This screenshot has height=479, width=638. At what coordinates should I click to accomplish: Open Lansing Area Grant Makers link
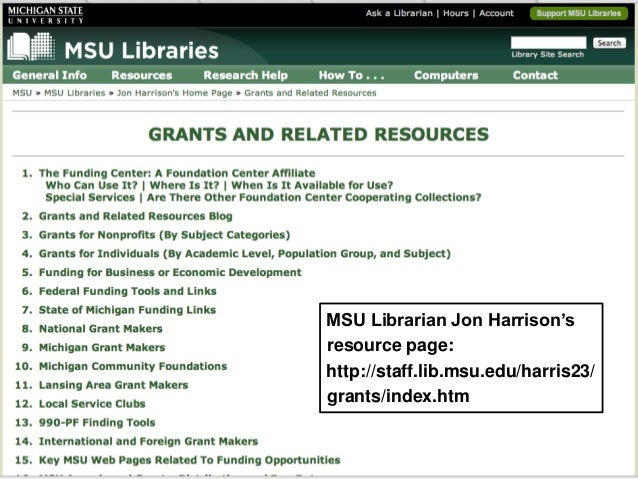113,385
